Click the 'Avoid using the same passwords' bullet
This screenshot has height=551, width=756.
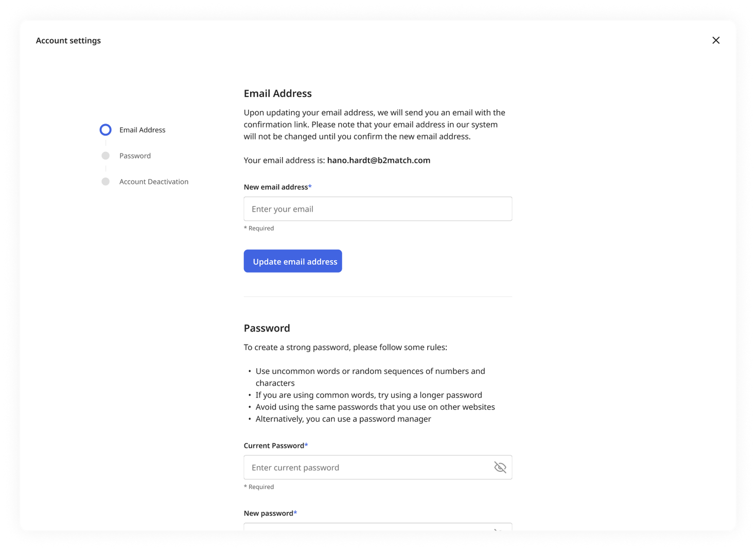coord(375,407)
